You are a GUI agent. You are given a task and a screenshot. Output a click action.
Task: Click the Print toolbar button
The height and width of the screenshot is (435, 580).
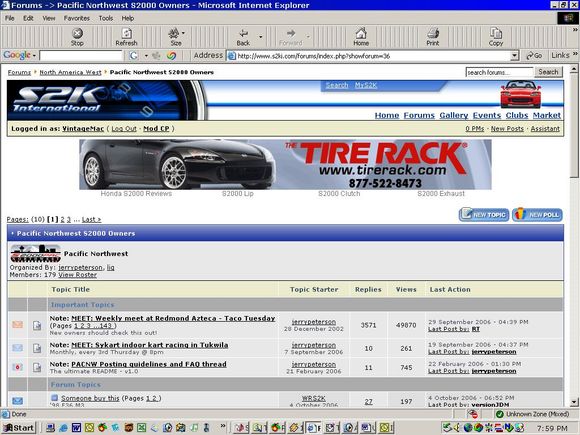(432, 37)
